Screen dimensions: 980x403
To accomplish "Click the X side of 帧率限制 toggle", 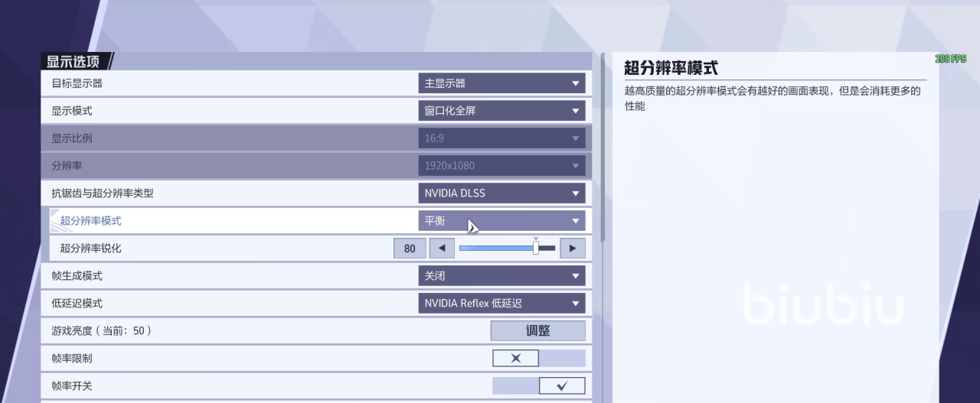I will coord(515,359).
